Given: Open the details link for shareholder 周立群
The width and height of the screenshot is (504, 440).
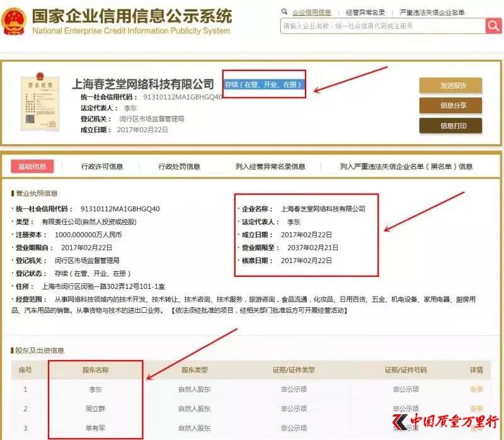Looking at the screenshot, I should click(x=476, y=409).
